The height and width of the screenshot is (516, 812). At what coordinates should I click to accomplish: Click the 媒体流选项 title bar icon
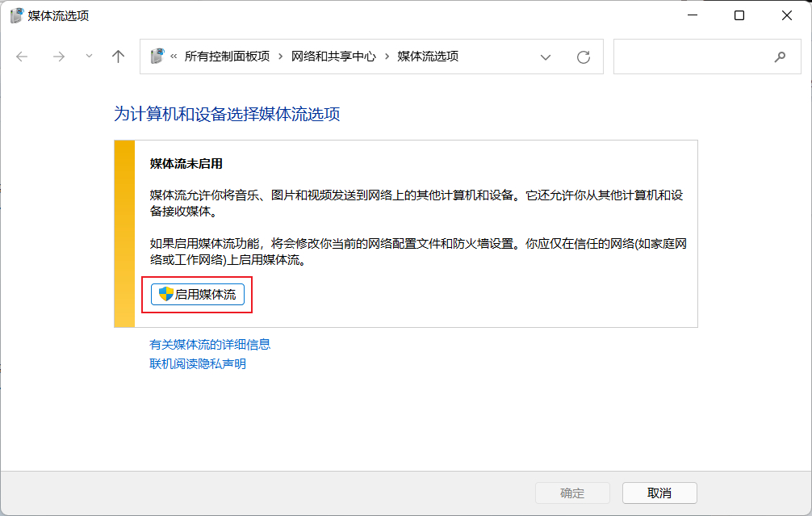pos(16,15)
